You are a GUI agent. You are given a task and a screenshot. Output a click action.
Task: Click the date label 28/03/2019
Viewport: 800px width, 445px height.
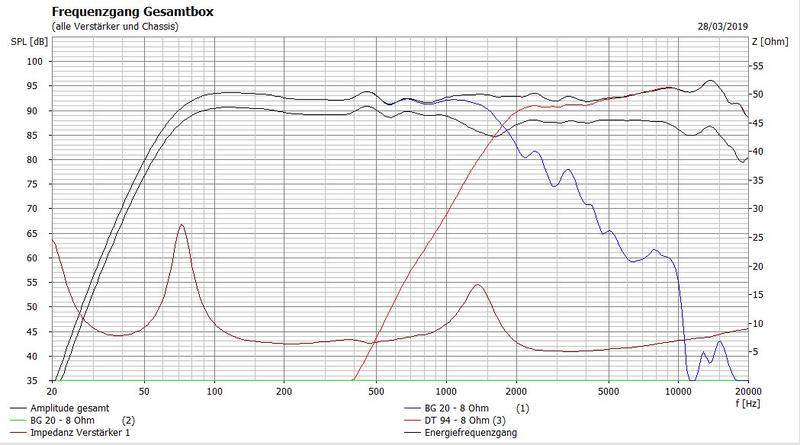(722, 27)
